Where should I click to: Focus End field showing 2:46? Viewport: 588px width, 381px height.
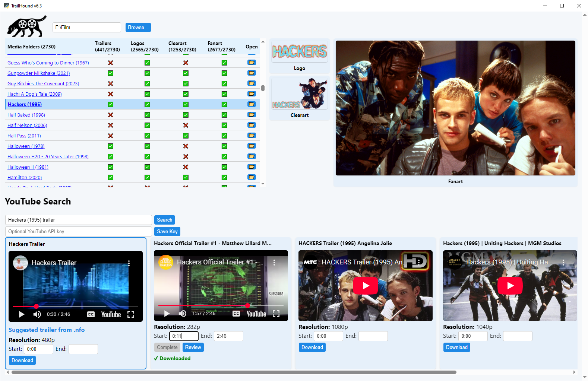(x=228, y=336)
